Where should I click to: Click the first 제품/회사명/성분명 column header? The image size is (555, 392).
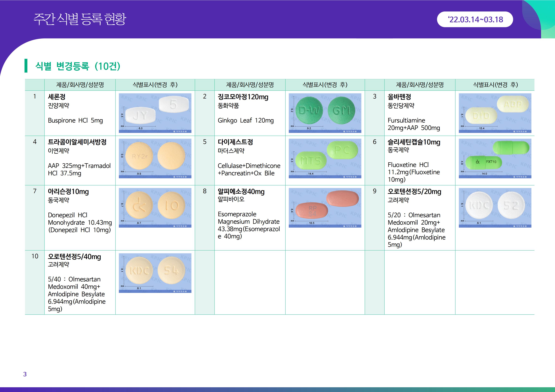click(x=80, y=85)
